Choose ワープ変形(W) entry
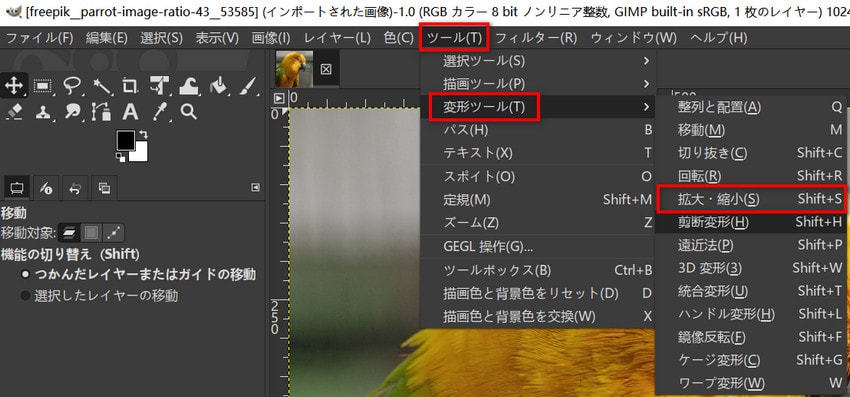 pyautogui.click(x=751, y=383)
